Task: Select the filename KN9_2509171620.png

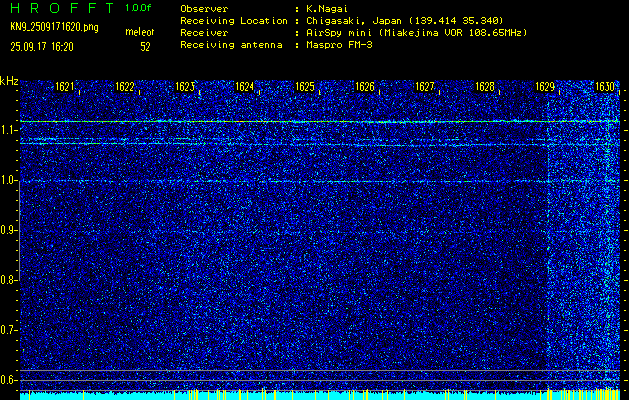Action: (x=54, y=27)
